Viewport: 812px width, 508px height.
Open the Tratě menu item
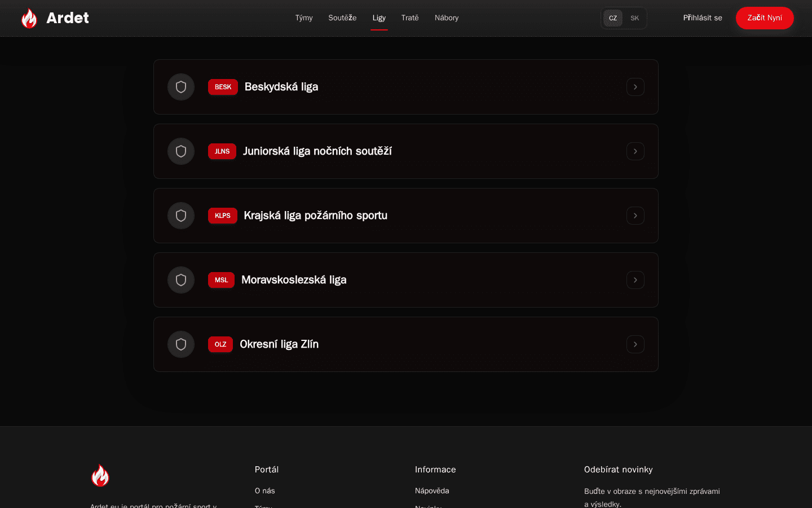pos(410,18)
